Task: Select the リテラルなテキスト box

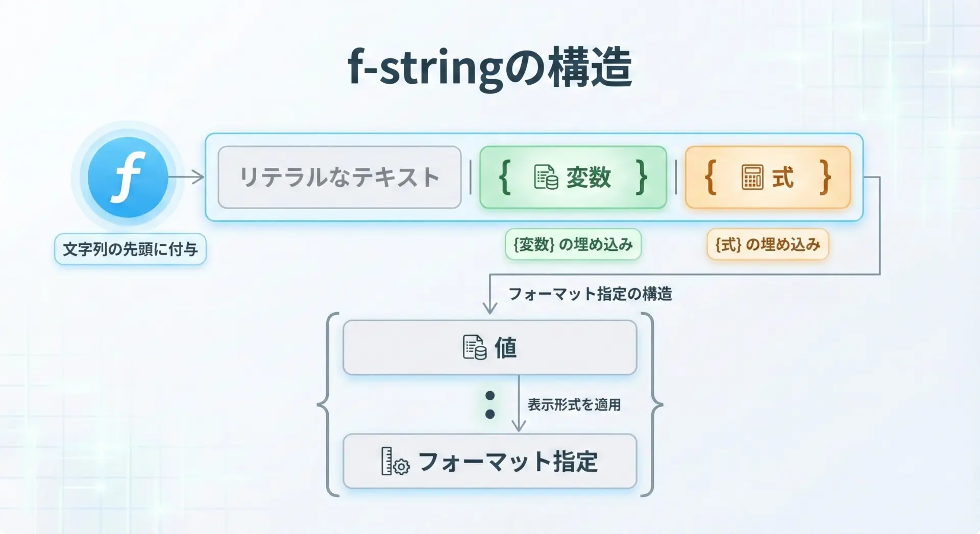Action: click(x=339, y=177)
